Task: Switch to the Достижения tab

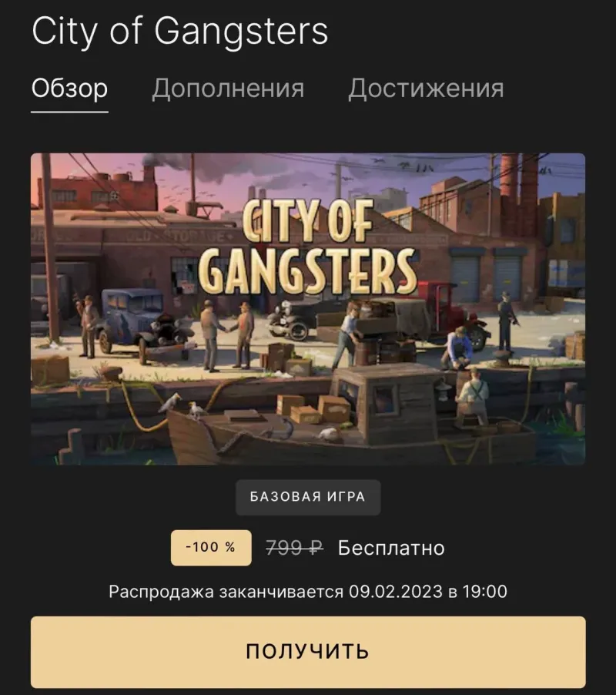Action: 426,89
